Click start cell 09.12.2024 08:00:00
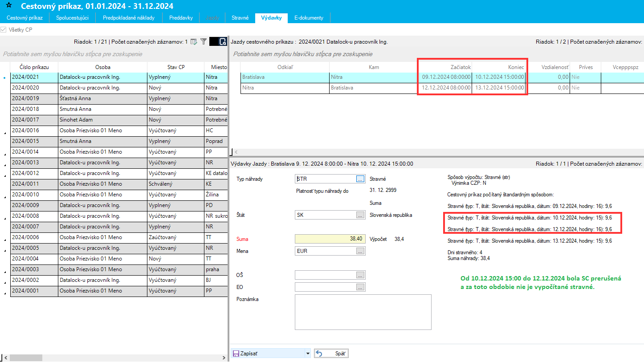The height and width of the screenshot is (362, 644). coord(445,77)
